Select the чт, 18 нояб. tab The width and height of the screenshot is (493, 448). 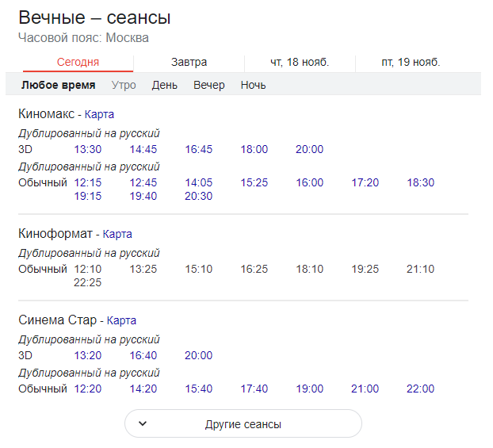(300, 63)
